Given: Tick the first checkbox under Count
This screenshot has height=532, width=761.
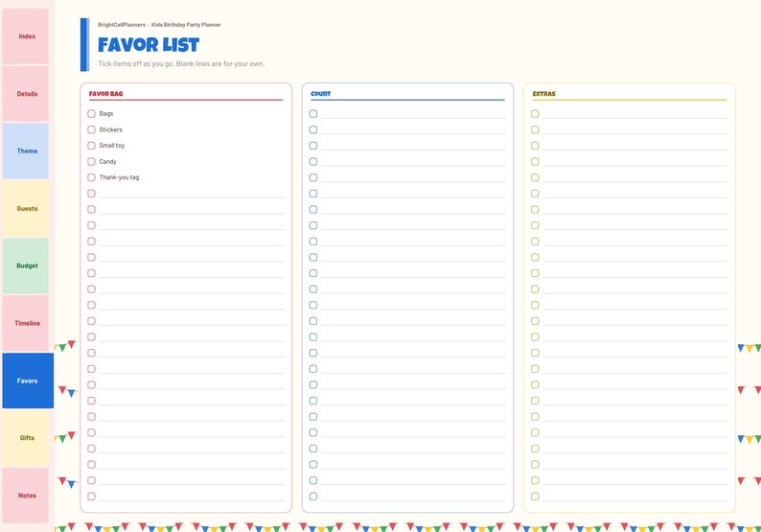Looking at the screenshot, I should click(313, 113).
